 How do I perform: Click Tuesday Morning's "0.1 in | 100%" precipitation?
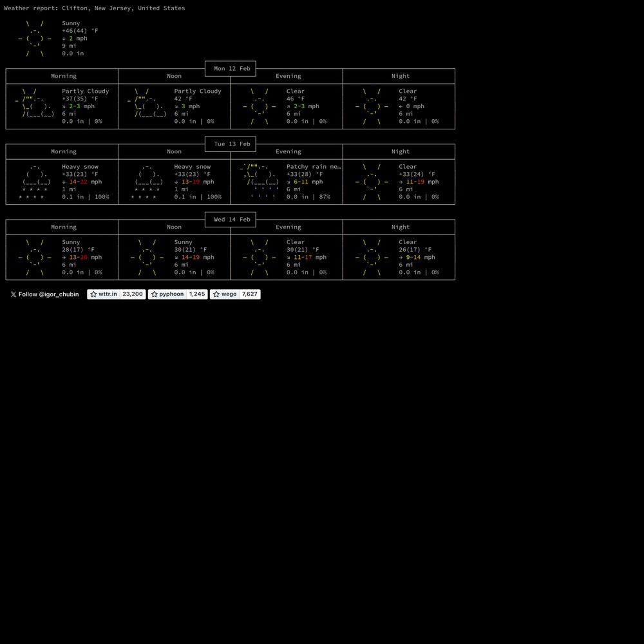pos(86,197)
